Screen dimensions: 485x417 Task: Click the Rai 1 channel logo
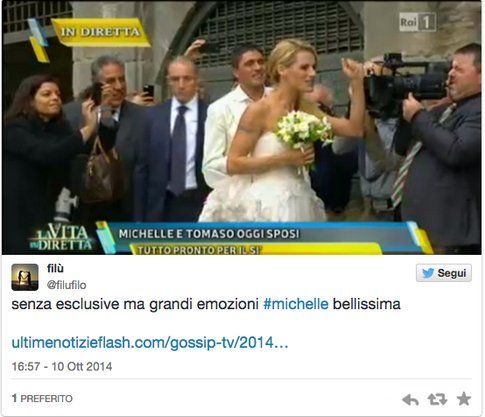(418, 22)
